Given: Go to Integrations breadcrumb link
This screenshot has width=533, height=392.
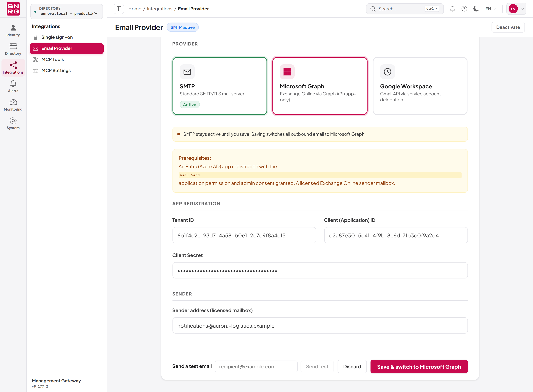Looking at the screenshot, I should (x=160, y=9).
